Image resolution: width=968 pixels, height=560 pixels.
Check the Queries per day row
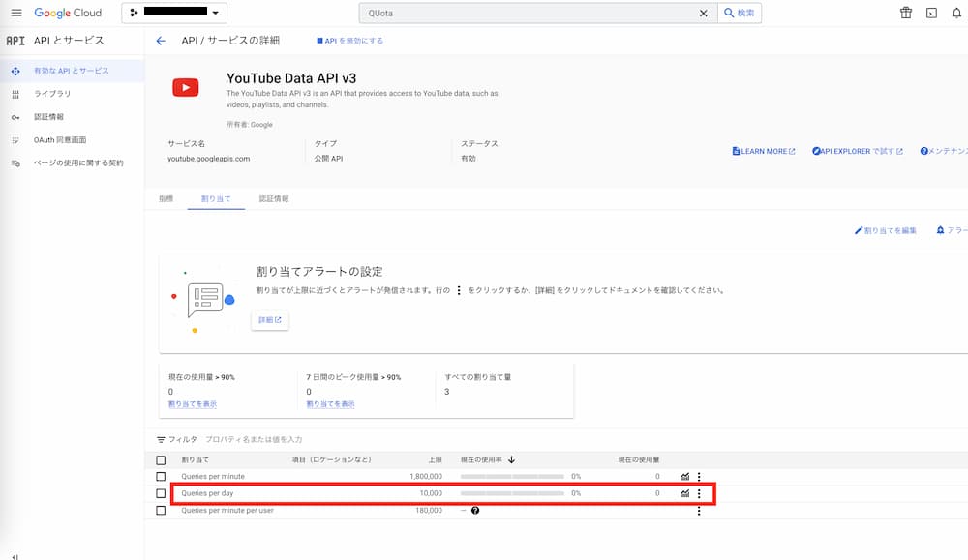click(161, 493)
